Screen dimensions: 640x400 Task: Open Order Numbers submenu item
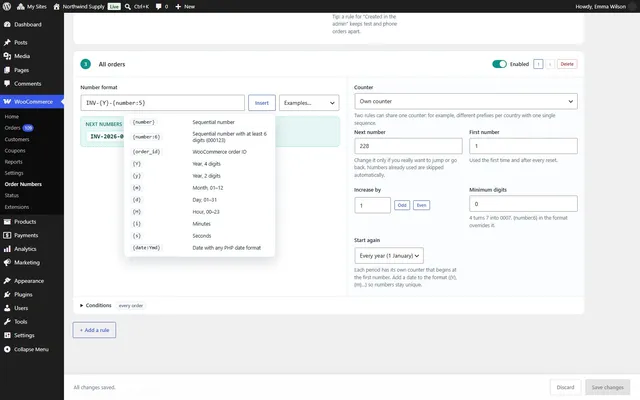pos(23,184)
